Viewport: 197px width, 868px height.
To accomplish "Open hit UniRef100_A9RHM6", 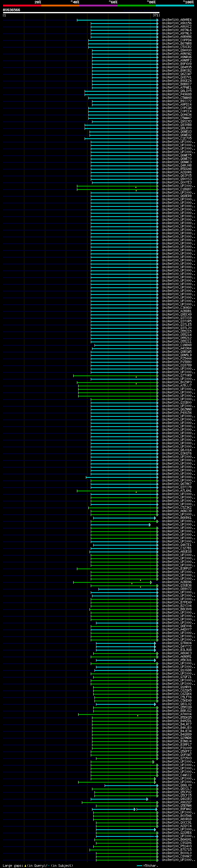I will point(177,37).
